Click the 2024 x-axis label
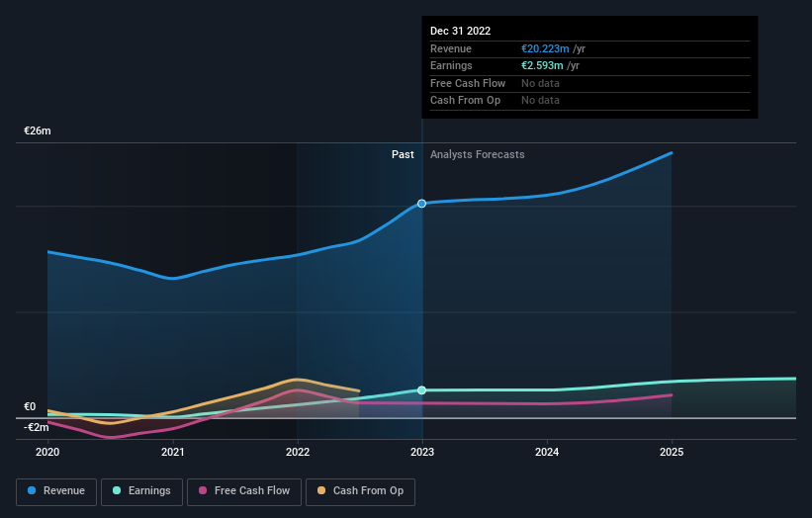 click(x=547, y=453)
